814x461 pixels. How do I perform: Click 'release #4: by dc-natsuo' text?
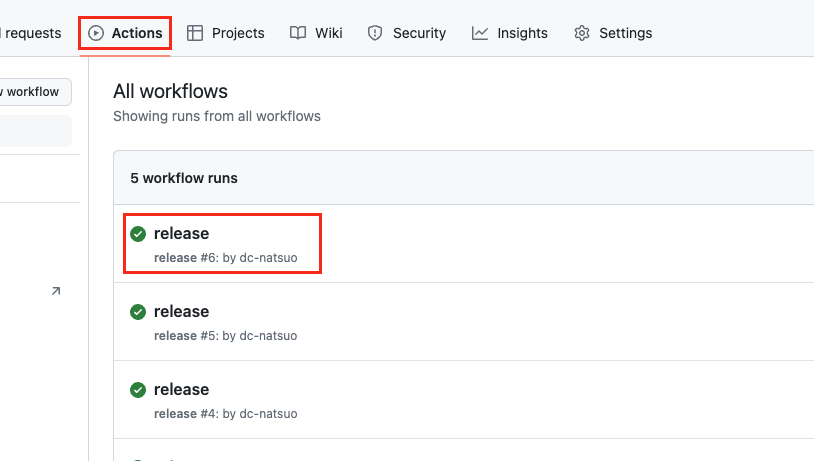[x=226, y=413]
